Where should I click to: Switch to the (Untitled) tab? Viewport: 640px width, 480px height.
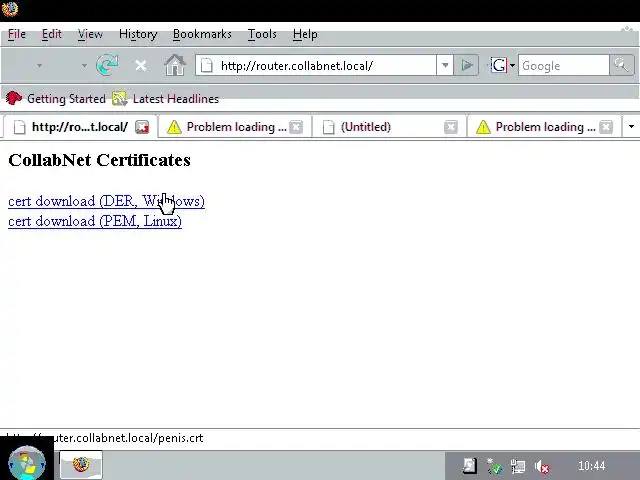click(x=389, y=127)
